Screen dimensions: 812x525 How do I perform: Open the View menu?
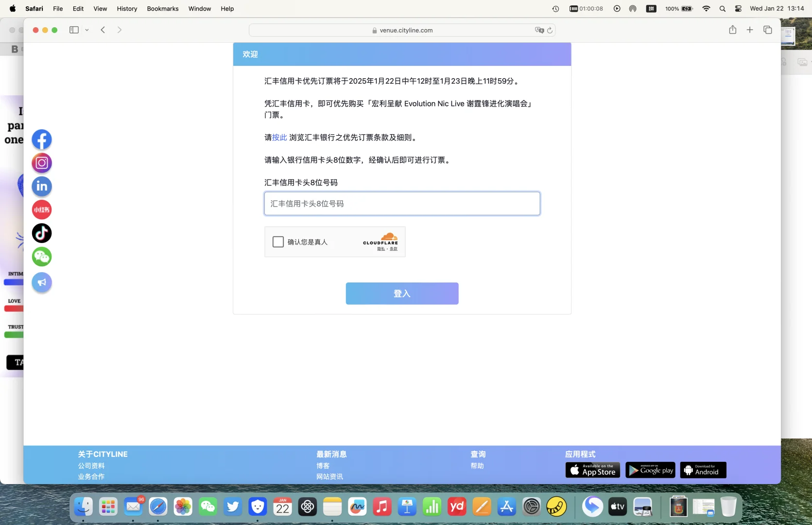point(100,9)
